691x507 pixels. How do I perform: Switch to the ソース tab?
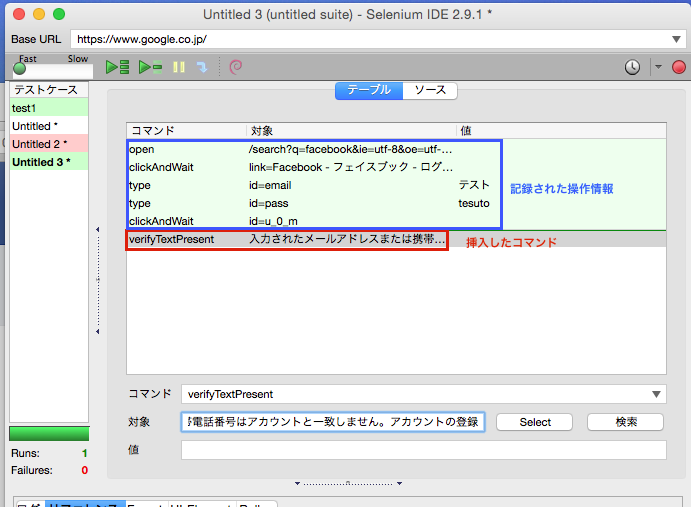pyautogui.click(x=430, y=90)
